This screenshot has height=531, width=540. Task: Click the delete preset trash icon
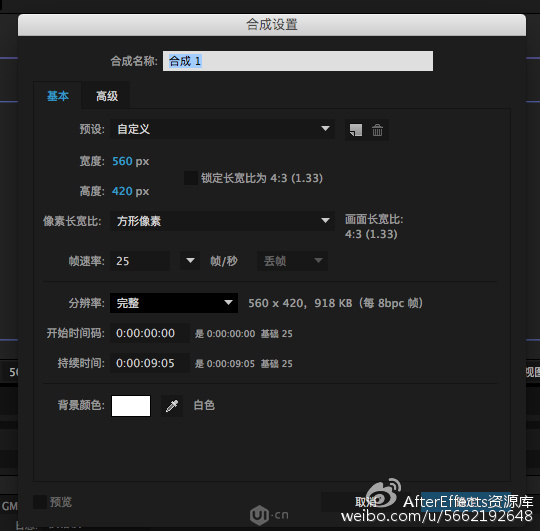[377, 130]
